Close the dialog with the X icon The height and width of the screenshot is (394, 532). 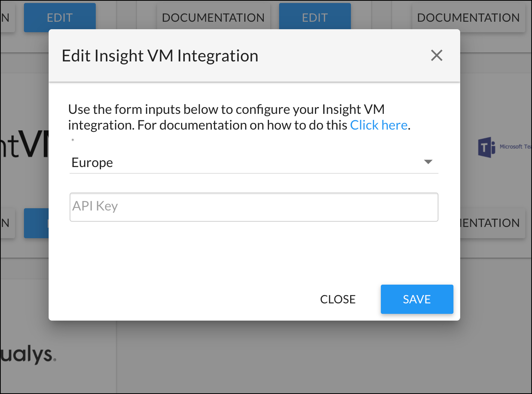click(x=437, y=55)
